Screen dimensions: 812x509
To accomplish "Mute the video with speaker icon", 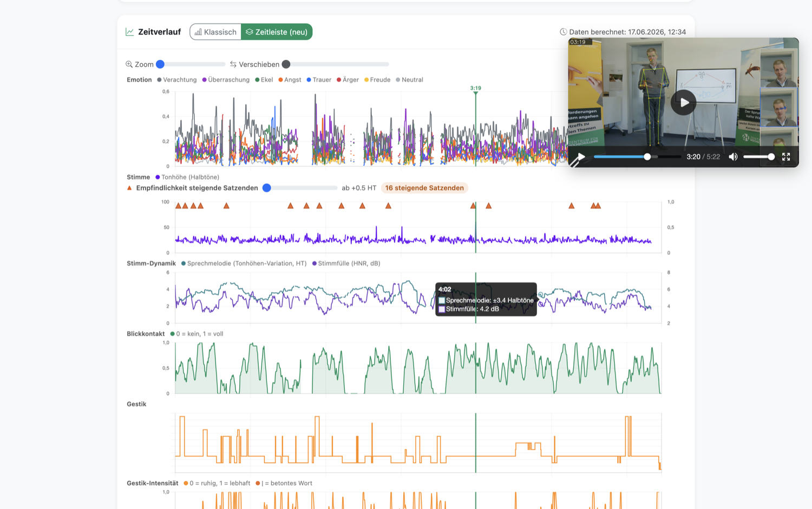I will point(733,157).
